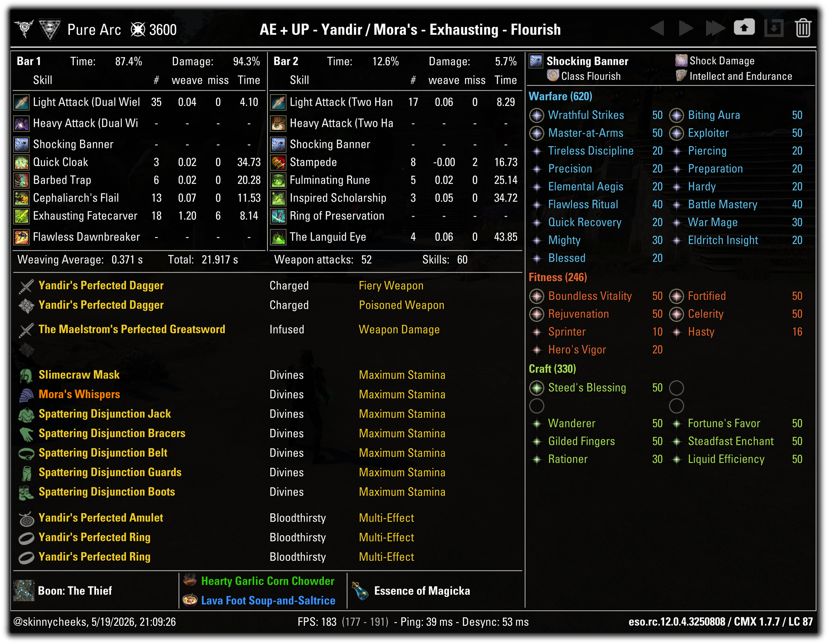Click the Wrathful Strikes slotted star

[536, 115]
